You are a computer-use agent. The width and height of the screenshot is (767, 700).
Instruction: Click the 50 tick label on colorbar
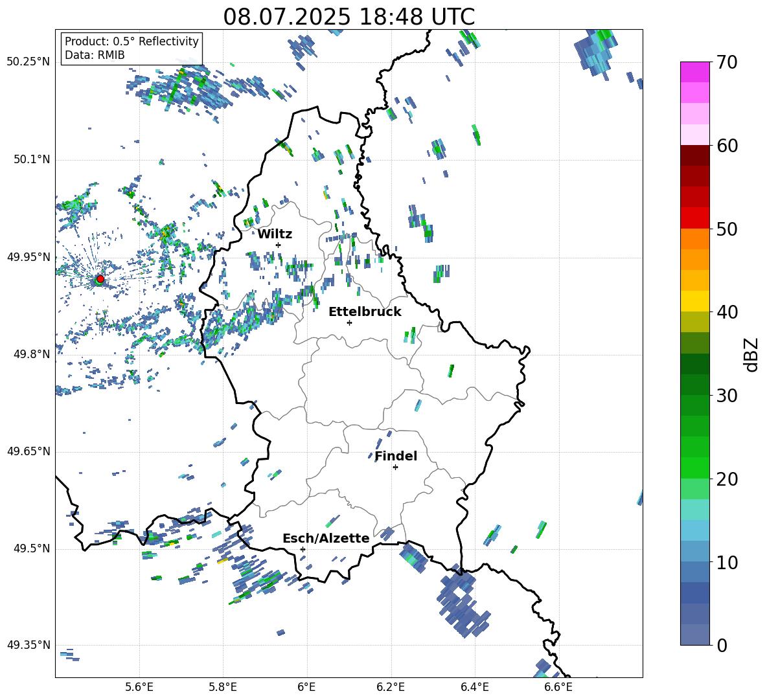pyautogui.click(x=727, y=229)
